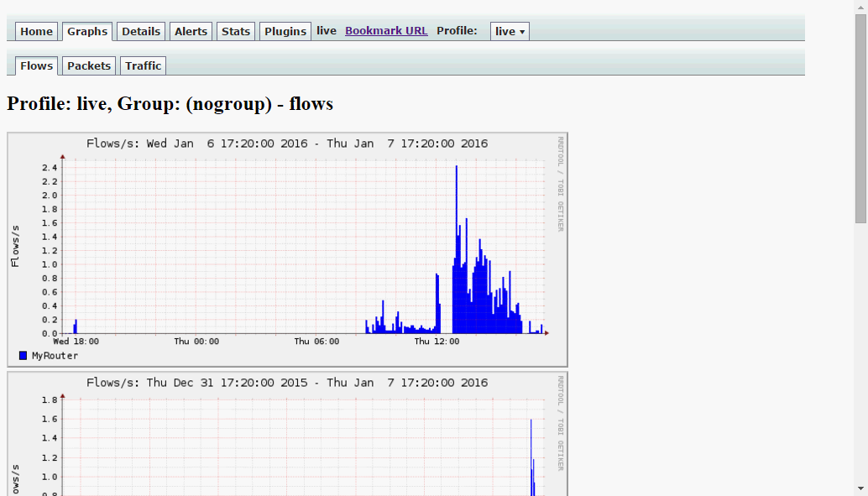Click the scrollbar down arrow
868x496 pixels.
click(x=860, y=489)
